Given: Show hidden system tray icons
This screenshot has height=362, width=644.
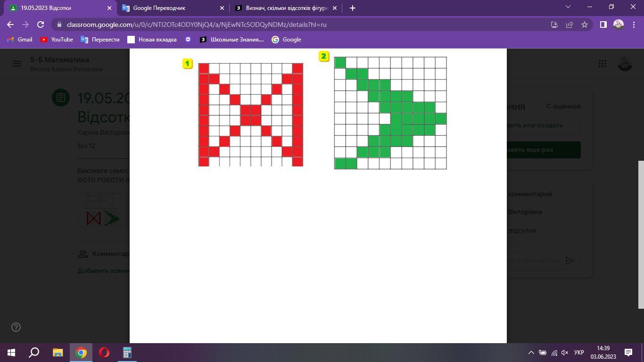Looking at the screenshot, I should tap(531, 353).
